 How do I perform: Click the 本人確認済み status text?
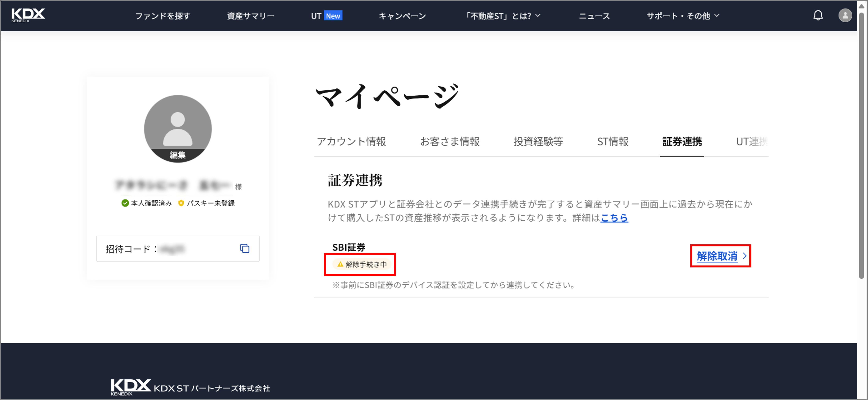pos(151,203)
